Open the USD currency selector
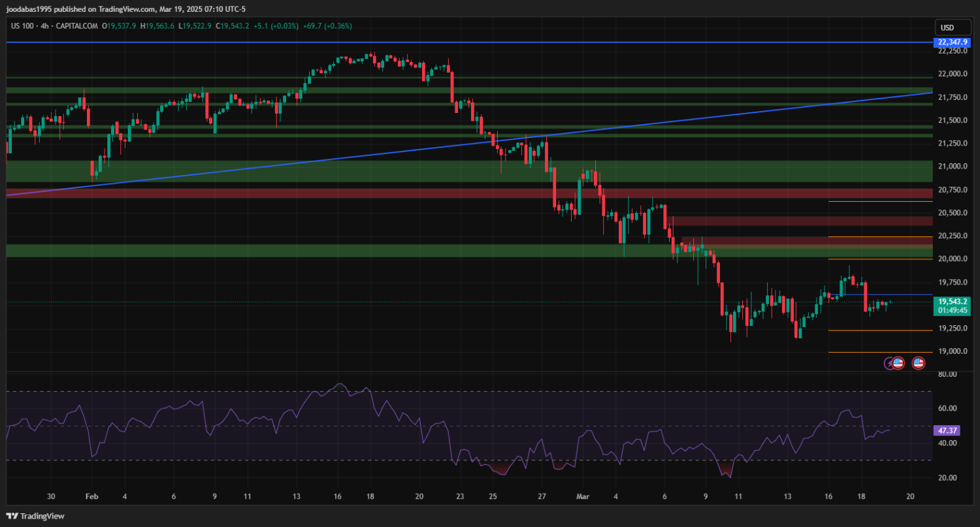 pyautogui.click(x=947, y=27)
